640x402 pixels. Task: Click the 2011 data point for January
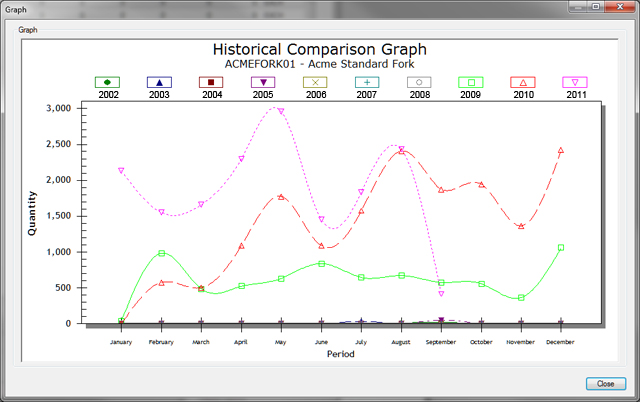(x=121, y=171)
